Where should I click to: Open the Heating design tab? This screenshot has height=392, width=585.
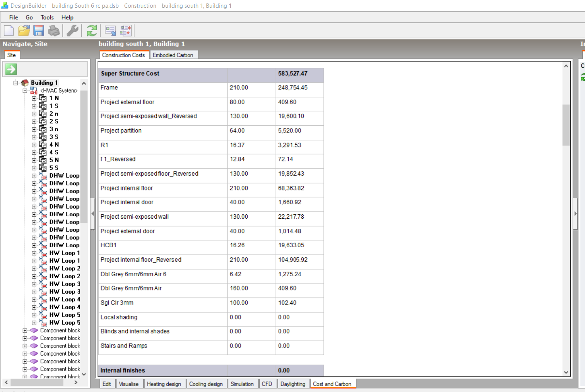click(164, 384)
